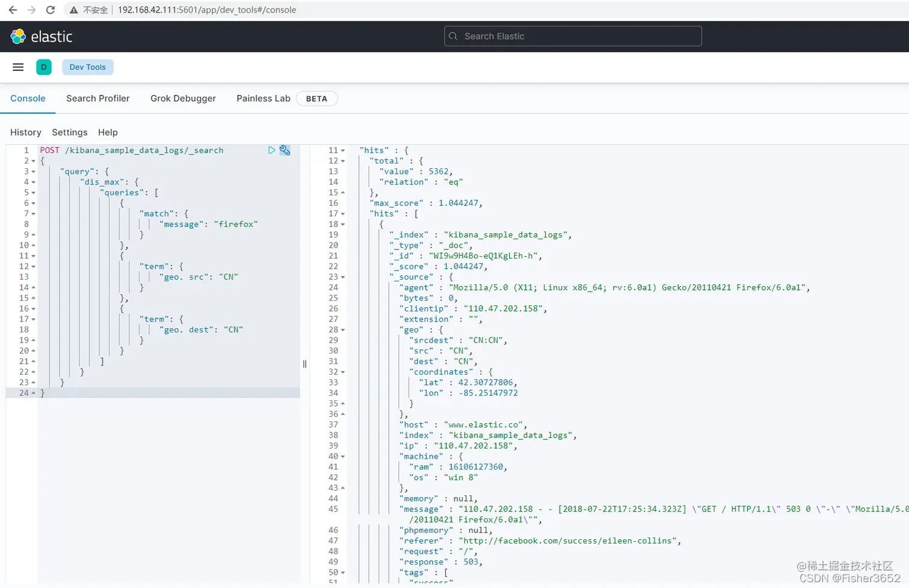Viewport: 909px width, 588px height.
Task: Click the "geo. dest": "CN" line
Action: 201,330
